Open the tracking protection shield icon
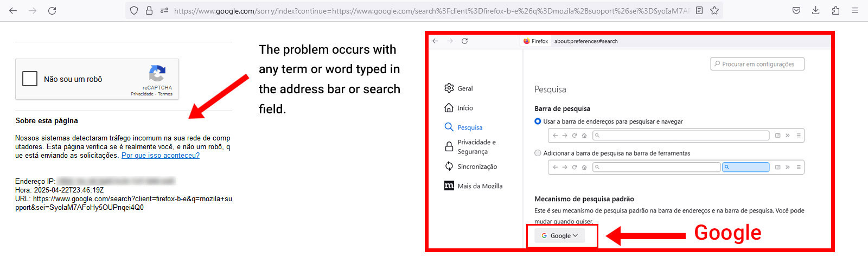 coord(134,10)
